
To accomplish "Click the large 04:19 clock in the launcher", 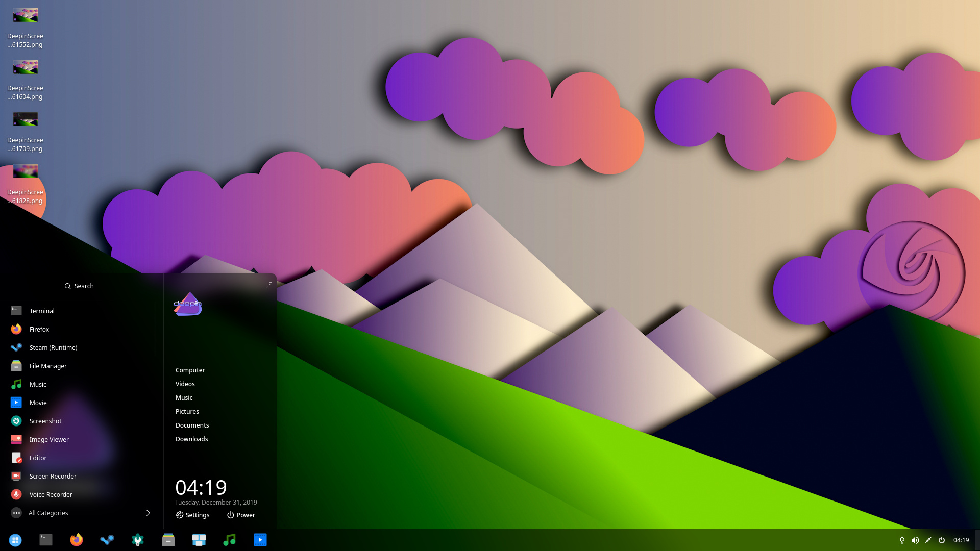I will (201, 488).
